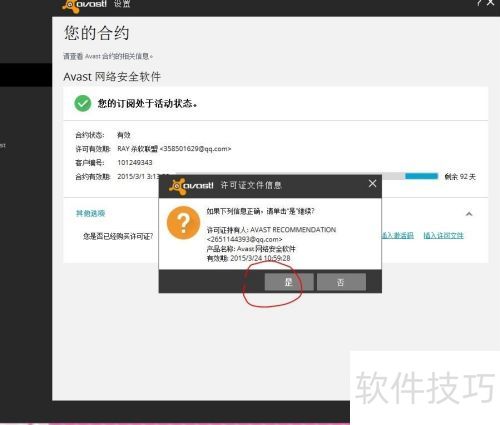Click the 否 (No) button in the license dialog

[341, 282]
